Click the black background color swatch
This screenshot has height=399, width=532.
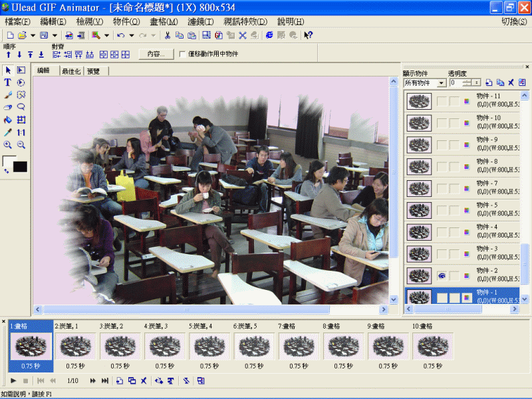tap(21, 166)
